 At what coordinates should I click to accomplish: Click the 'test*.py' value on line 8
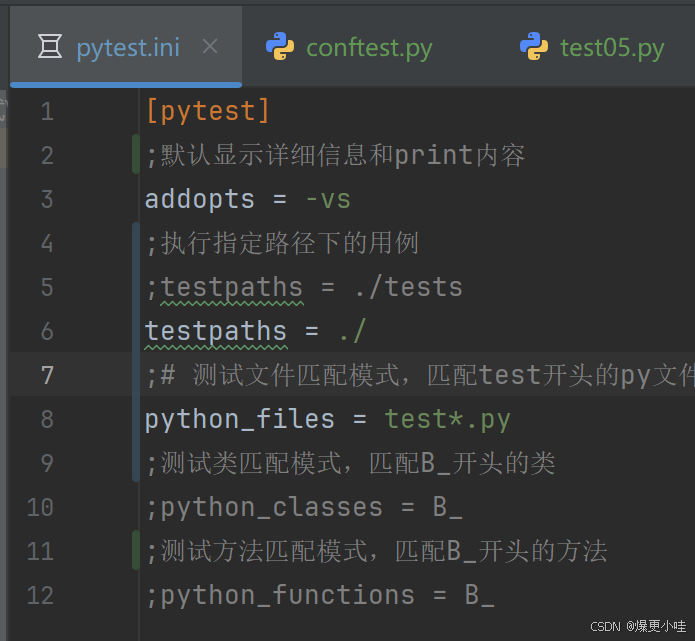point(448,419)
